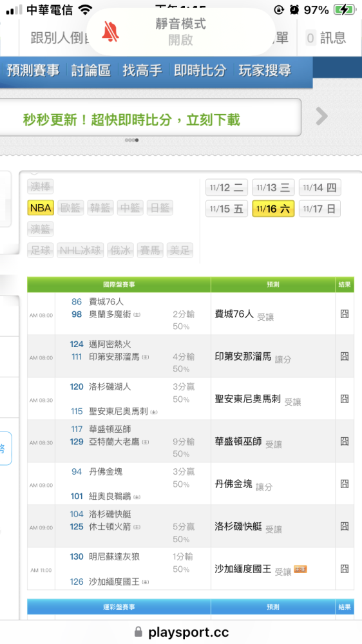Tap the 邁阿密熱火 team name
362x644 pixels.
[x=110, y=344]
